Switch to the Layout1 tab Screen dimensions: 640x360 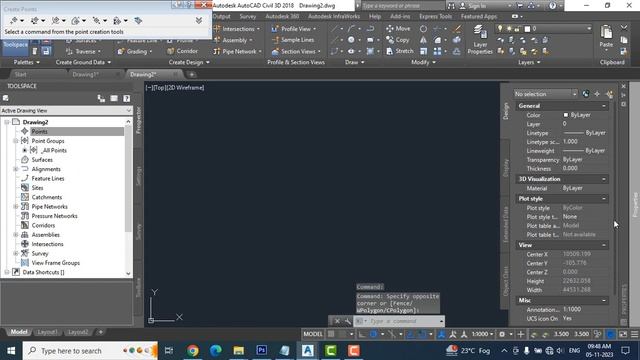[47, 332]
